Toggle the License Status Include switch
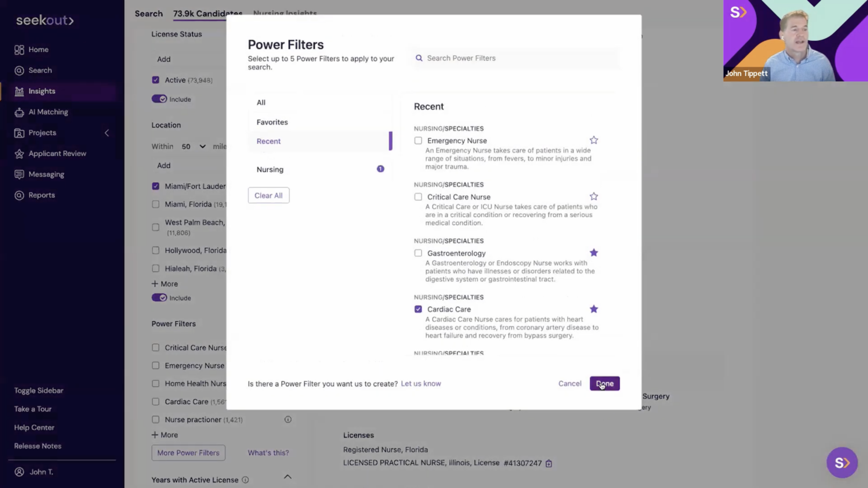The image size is (868, 488). pyautogui.click(x=159, y=99)
